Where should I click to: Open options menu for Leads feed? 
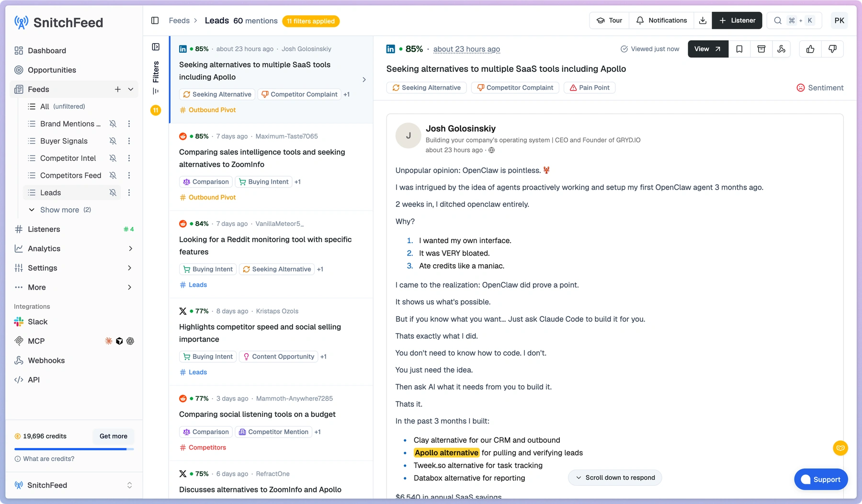129,193
